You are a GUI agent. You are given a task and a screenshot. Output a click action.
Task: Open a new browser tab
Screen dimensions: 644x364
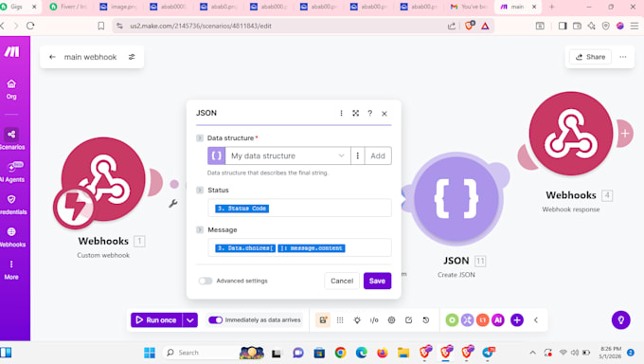[x=551, y=7]
